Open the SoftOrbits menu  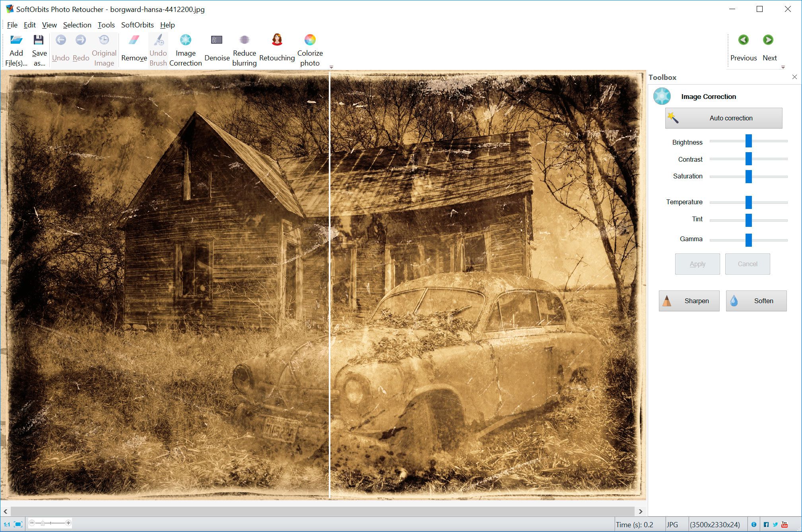(x=137, y=24)
